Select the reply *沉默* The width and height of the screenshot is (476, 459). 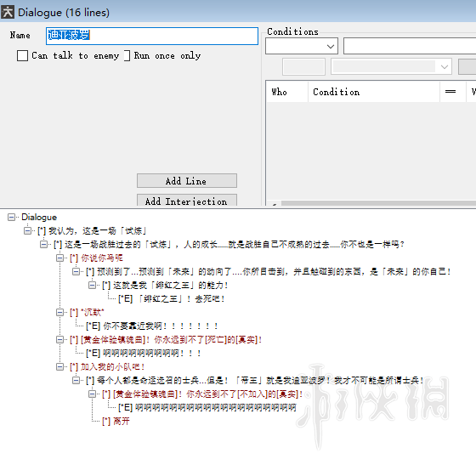(87, 313)
